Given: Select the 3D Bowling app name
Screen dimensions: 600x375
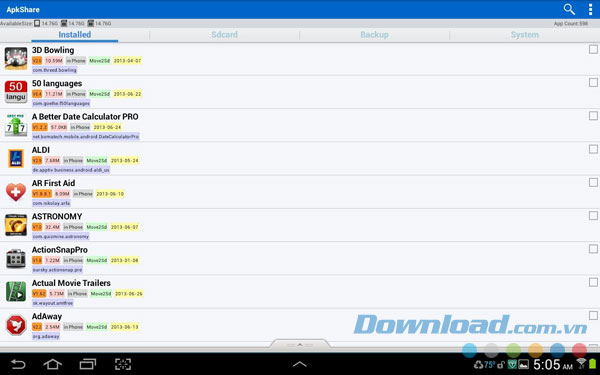Looking at the screenshot, I should point(53,50).
